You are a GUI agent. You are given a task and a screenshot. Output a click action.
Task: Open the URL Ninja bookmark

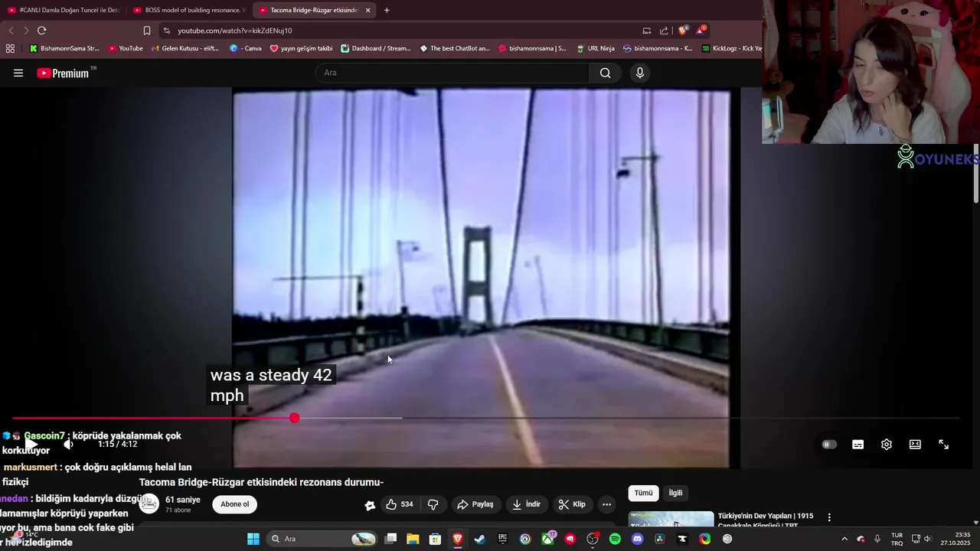pyautogui.click(x=596, y=48)
